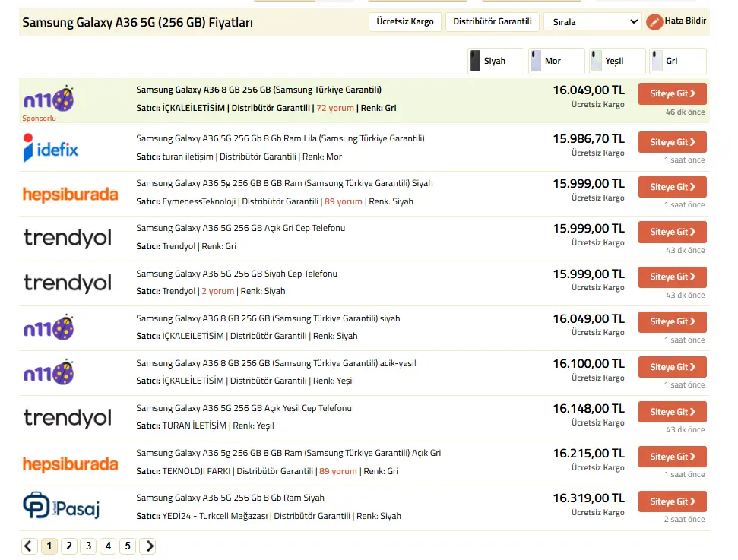Image resolution: width=738 pixels, height=560 pixels.
Task: Click Siteye Git for n11 siyah listing
Action: [672, 322]
